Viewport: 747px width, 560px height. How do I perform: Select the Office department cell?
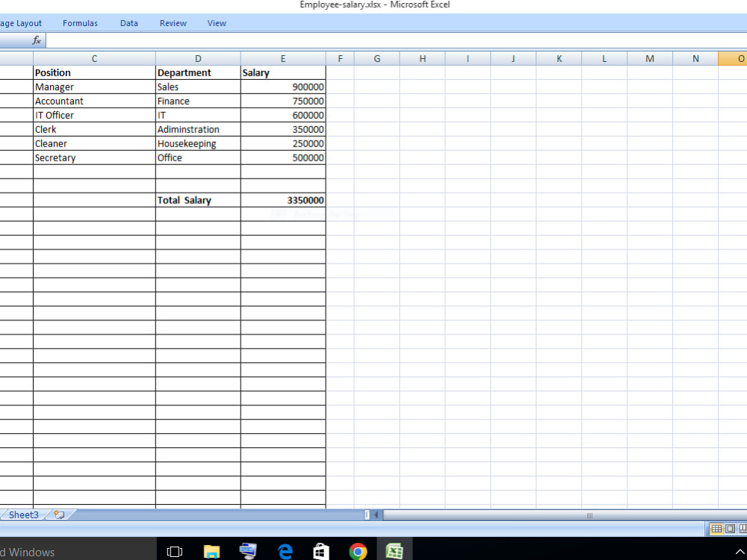(x=198, y=158)
